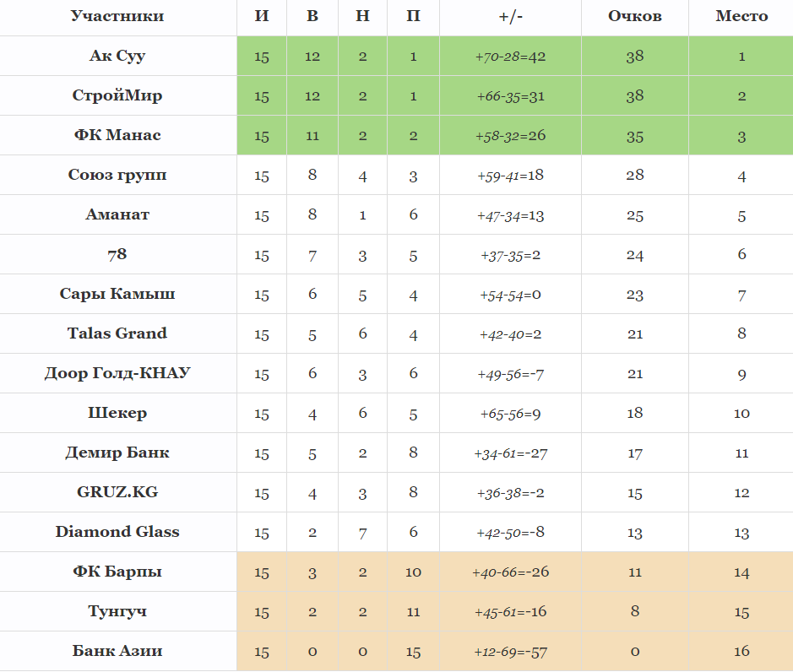Image resolution: width=793 pixels, height=672 pixels.
Task: Click the ФК Манас team cell
Action: point(117,135)
